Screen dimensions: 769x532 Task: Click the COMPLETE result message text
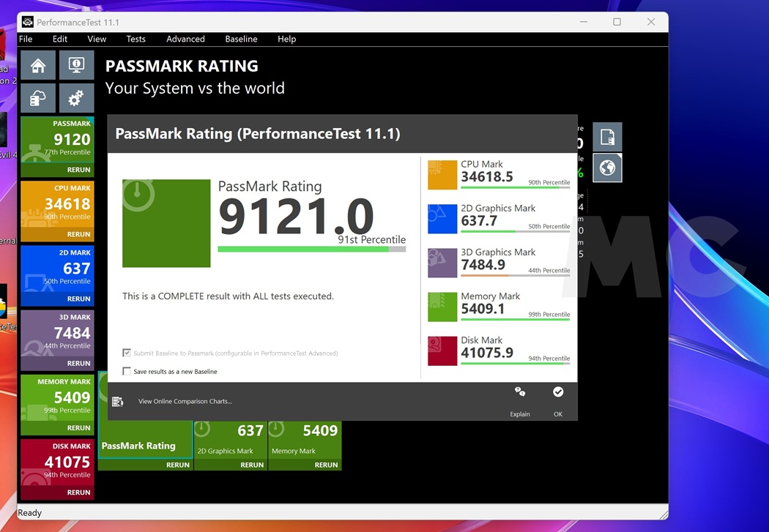pyautogui.click(x=228, y=296)
